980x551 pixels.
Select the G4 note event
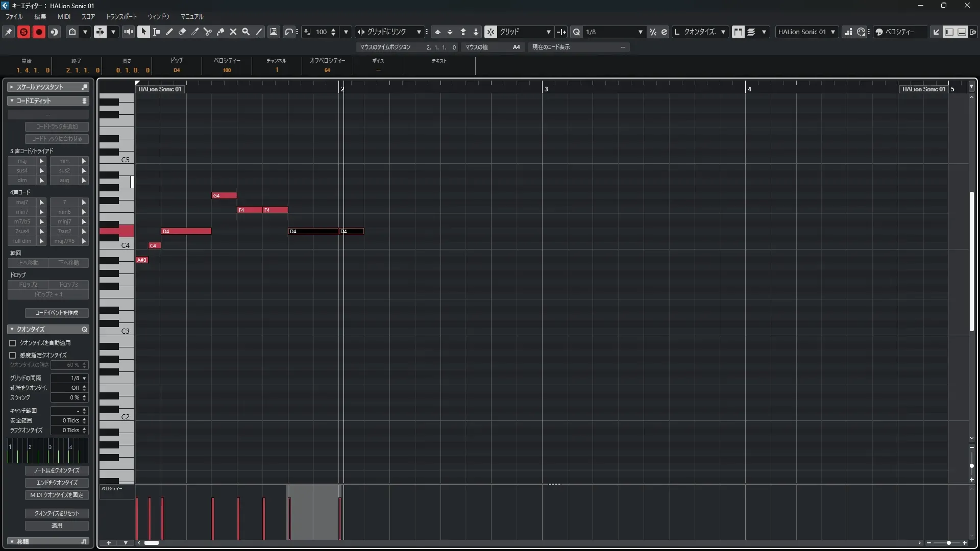coord(224,195)
